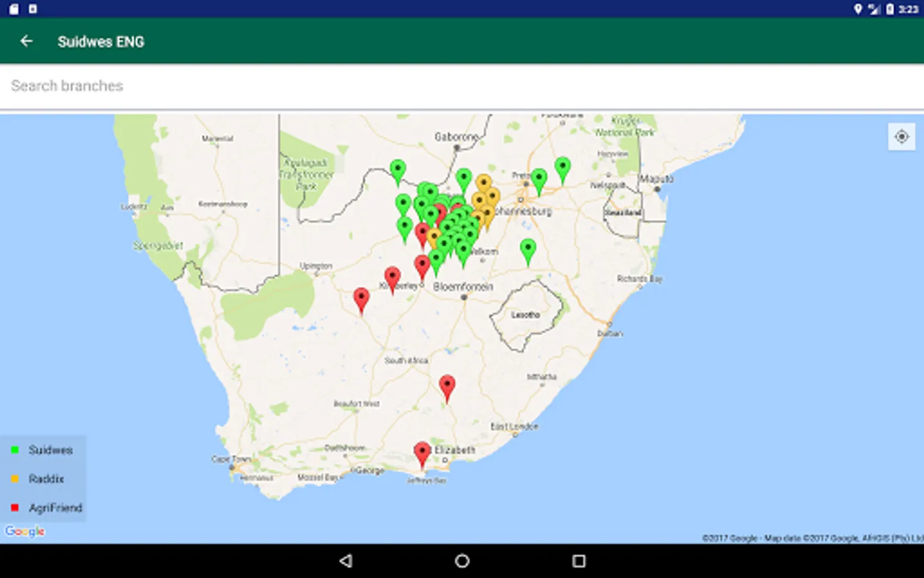
Task: Click the Lesotho map label
Action: [x=526, y=315]
